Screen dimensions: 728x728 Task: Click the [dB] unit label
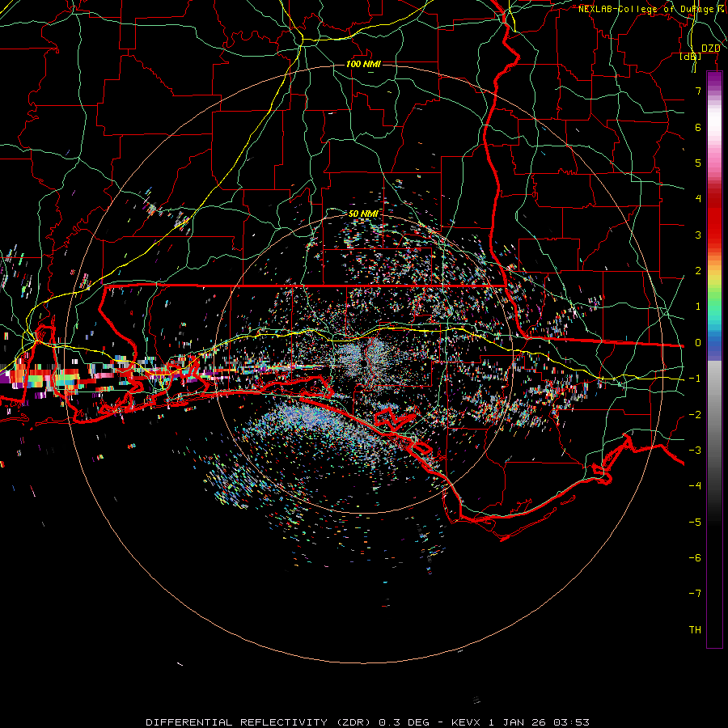(x=691, y=57)
